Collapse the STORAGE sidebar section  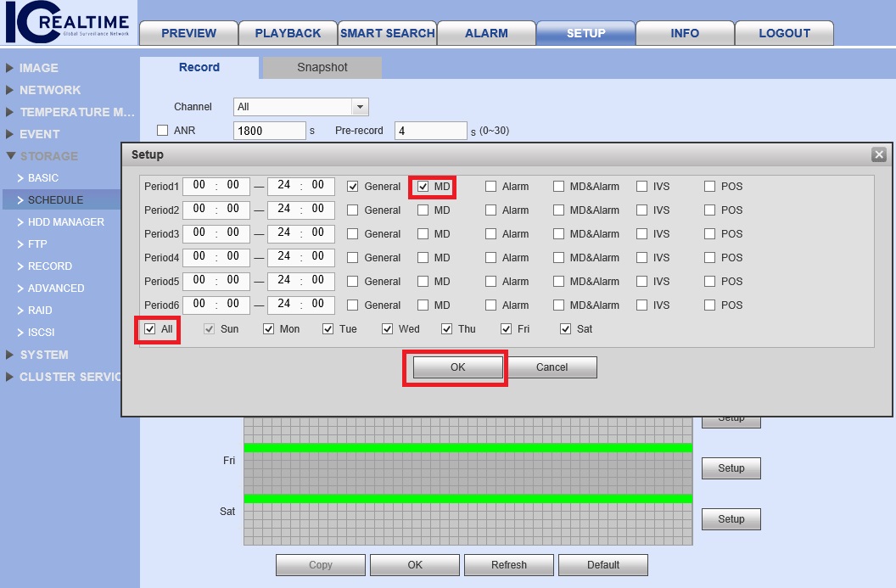[x=48, y=156]
